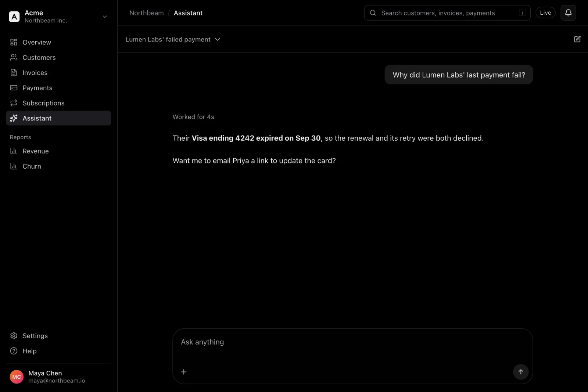Open the Revenue report

pyautogui.click(x=58, y=151)
